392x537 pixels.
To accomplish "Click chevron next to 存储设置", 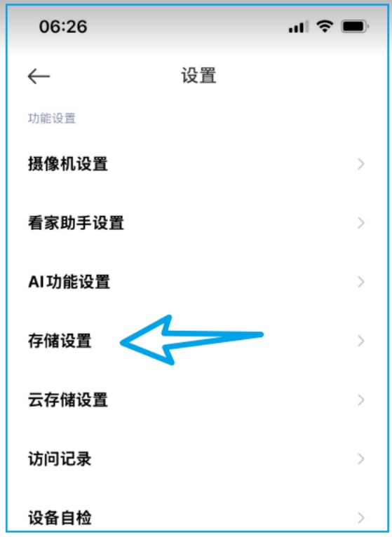I will click(361, 341).
